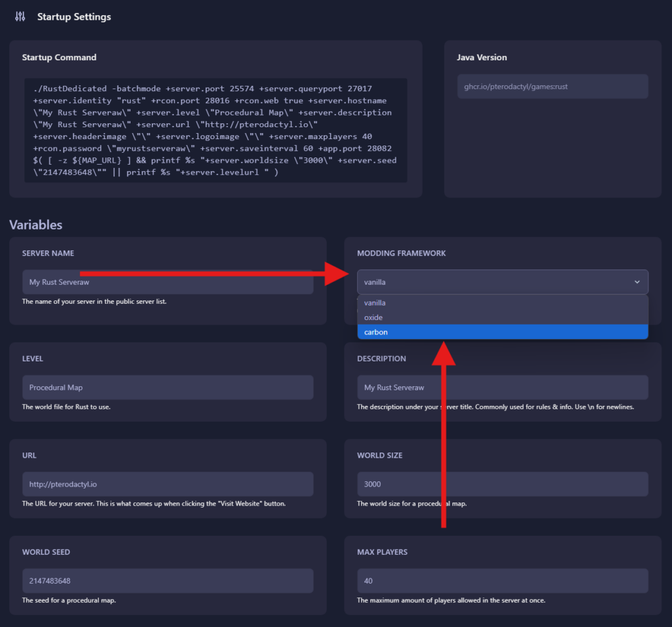Viewport: 672px width, 627px height.
Task: Focus the Level field containing Procedural Map
Action: point(167,388)
